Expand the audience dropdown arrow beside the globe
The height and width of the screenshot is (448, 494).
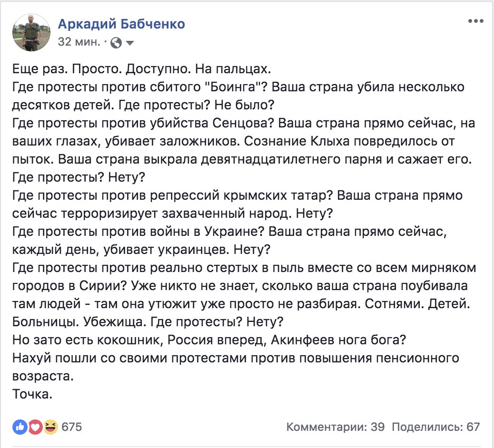130,43
